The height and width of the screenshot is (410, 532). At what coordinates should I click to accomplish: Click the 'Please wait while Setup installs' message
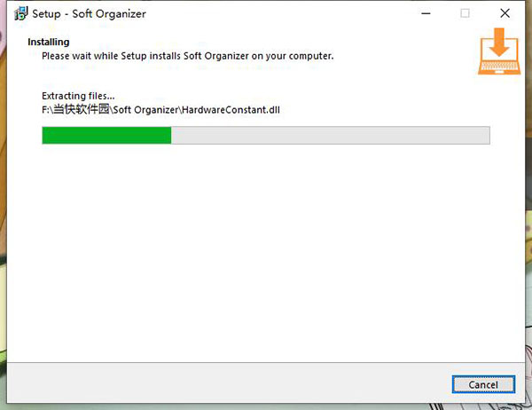point(188,56)
